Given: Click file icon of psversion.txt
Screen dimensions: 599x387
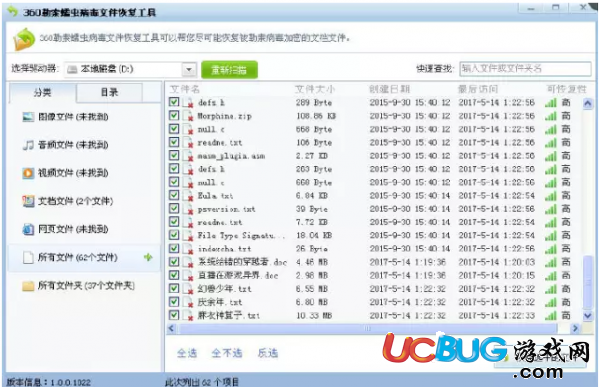Looking at the screenshot, I should [x=188, y=209].
